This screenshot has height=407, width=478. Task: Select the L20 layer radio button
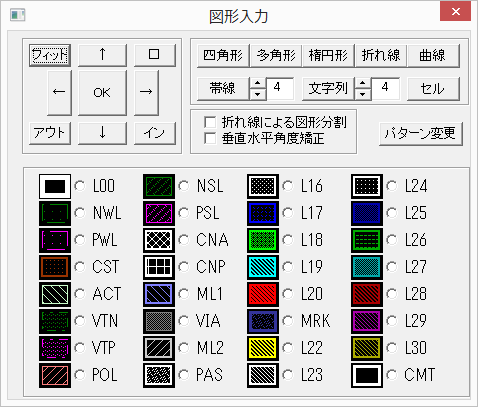pyautogui.click(x=288, y=294)
